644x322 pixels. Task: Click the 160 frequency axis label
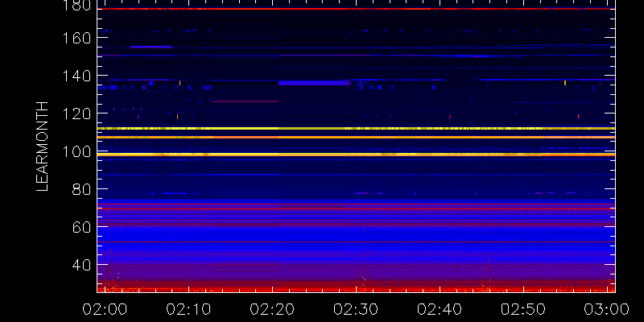coord(76,38)
